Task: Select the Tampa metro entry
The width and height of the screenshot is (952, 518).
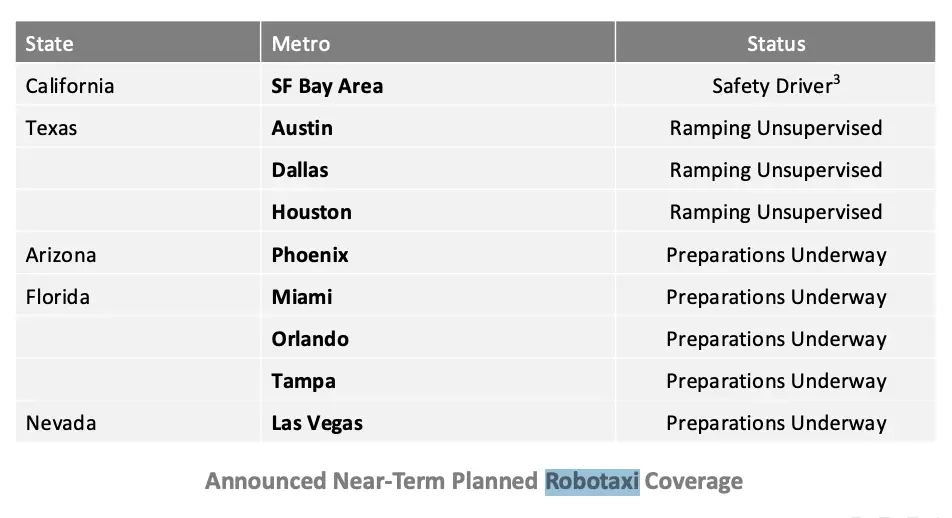Action: 303,381
